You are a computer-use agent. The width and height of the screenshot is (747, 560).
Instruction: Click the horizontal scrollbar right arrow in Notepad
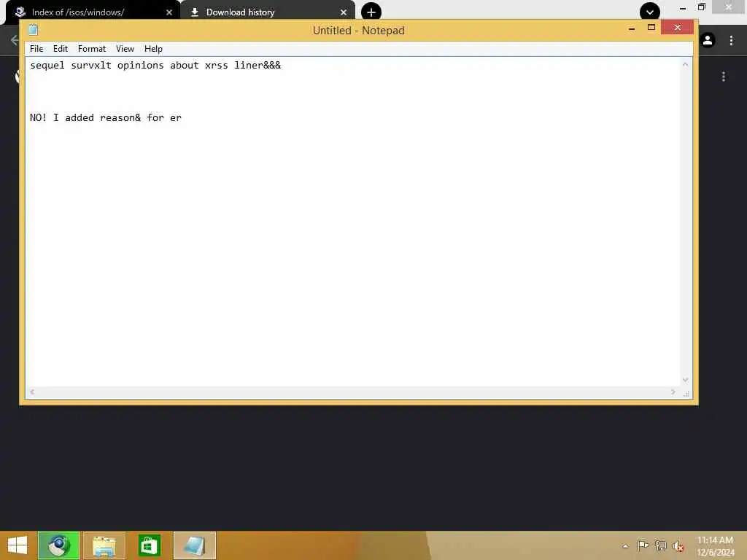tap(673, 392)
